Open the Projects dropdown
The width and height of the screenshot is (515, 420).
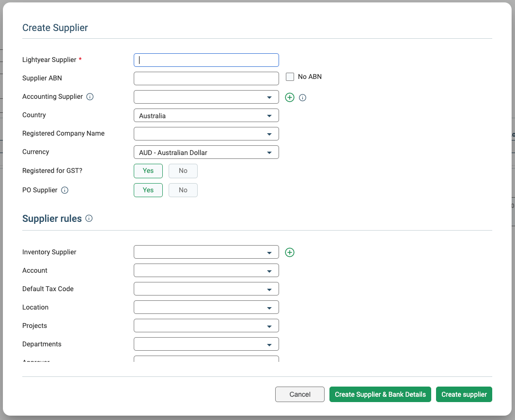[x=206, y=326]
